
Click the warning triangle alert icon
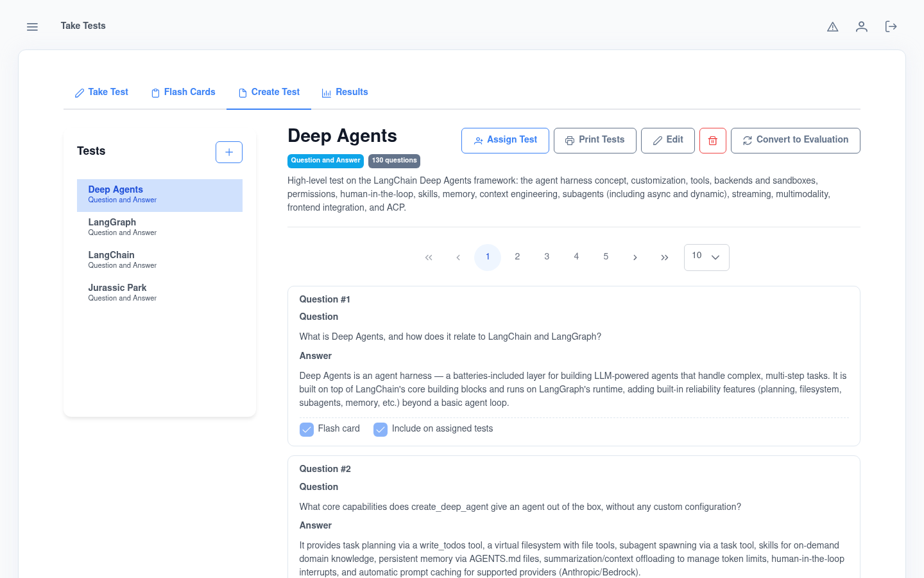pyautogui.click(x=833, y=26)
